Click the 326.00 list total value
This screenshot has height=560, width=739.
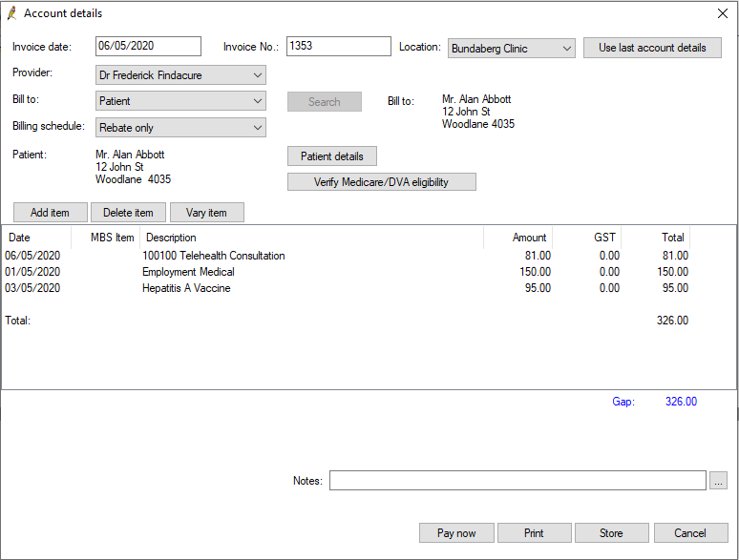point(672,321)
